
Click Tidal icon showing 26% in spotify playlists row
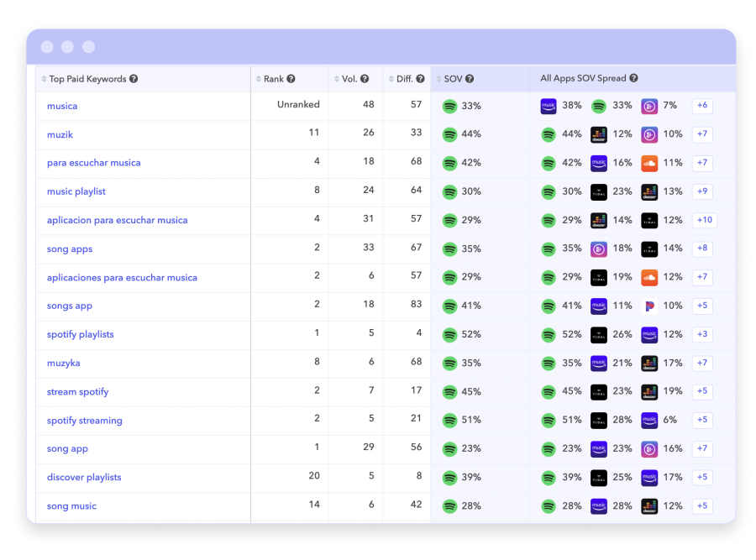pos(599,335)
